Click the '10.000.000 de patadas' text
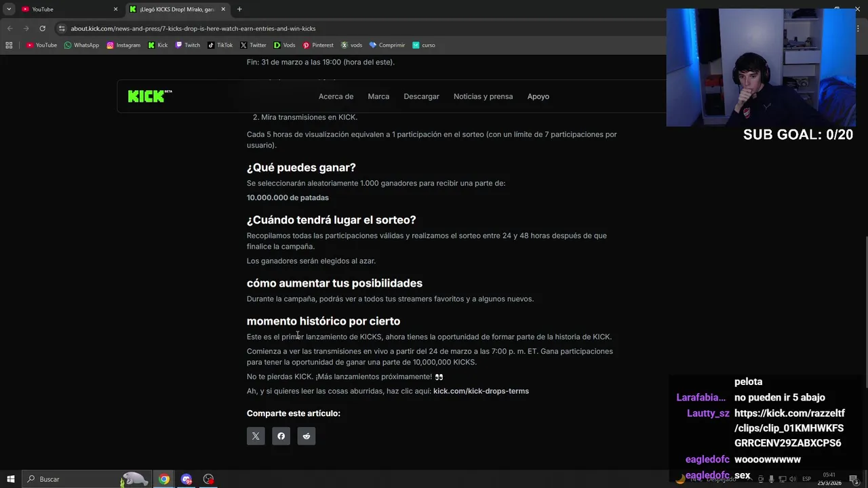 pos(288,198)
